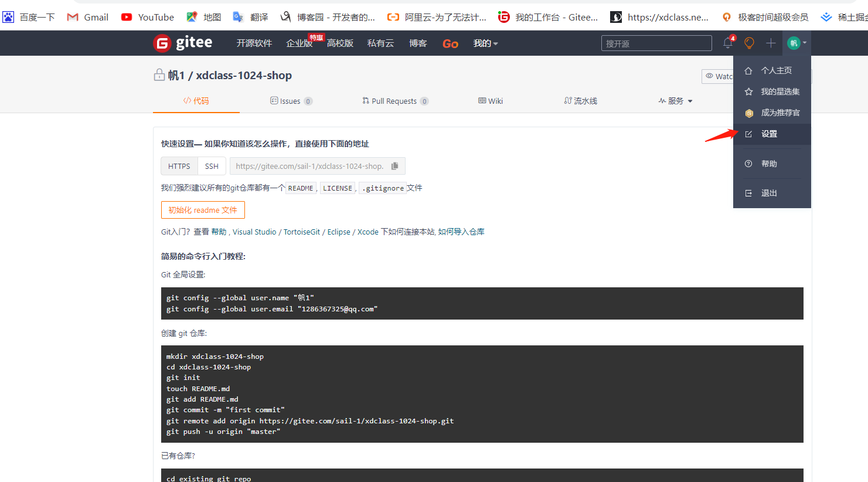Click the Go link in navigation
The height and width of the screenshot is (482, 868).
coord(450,43)
